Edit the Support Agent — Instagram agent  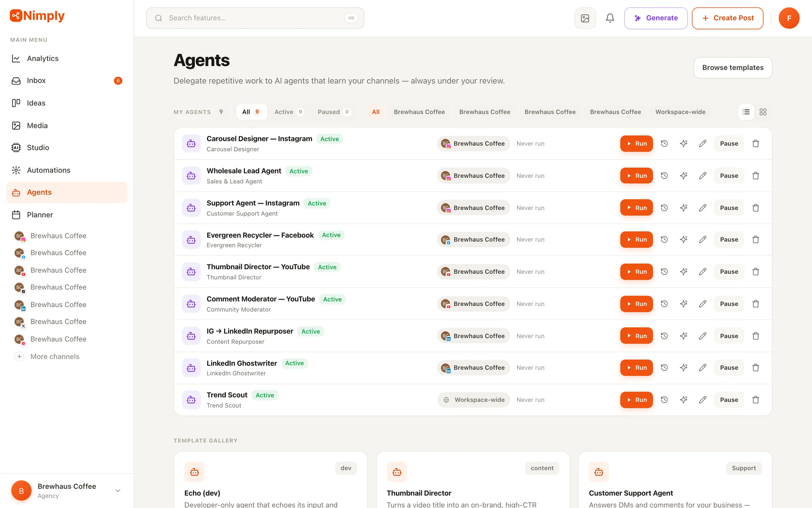click(703, 208)
